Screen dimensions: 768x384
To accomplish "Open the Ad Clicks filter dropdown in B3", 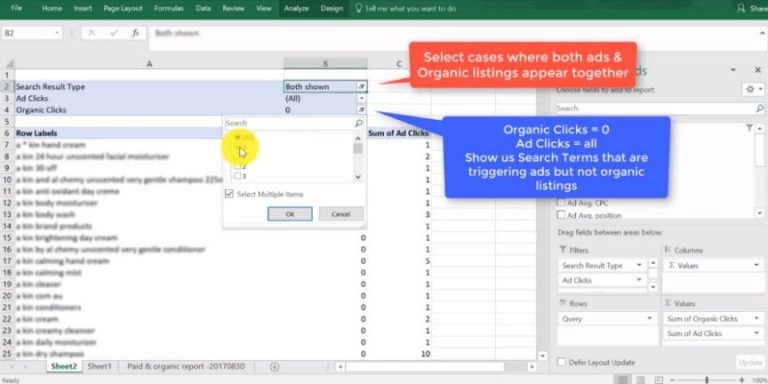I will [x=362, y=98].
